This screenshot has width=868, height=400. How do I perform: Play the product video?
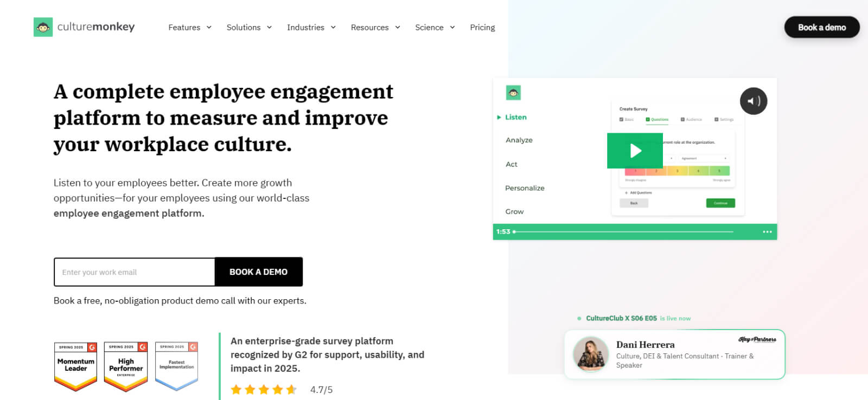pyautogui.click(x=635, y=151)
